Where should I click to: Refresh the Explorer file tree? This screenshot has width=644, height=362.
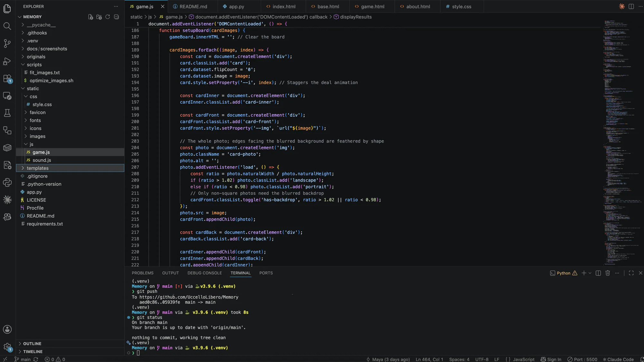108,17
